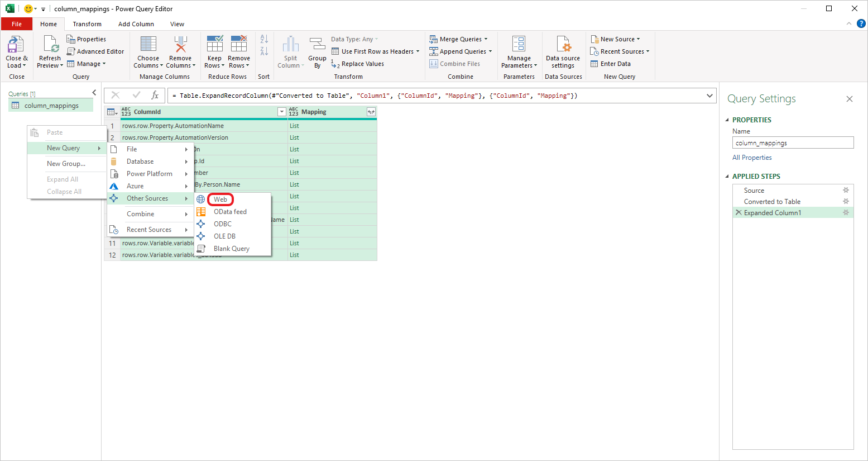
Task: Sort ascending with the A-Z icon
Action: [x=264, y=39]
